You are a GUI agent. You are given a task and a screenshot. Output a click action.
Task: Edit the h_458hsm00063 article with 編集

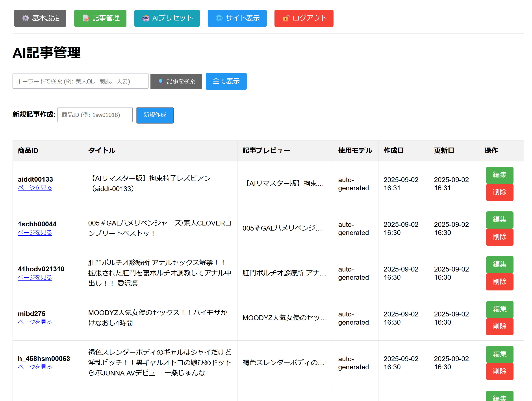pyautogui.click(x=500, y=354)
